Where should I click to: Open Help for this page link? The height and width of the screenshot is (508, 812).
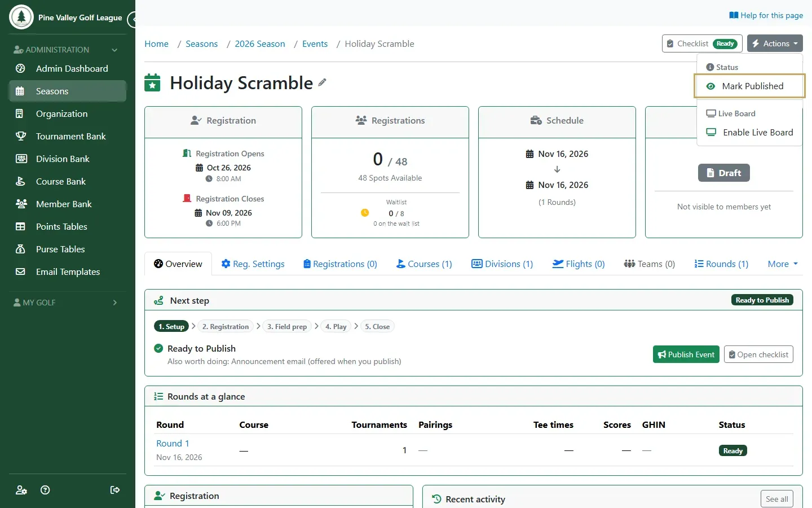click(x=766, y=15)
